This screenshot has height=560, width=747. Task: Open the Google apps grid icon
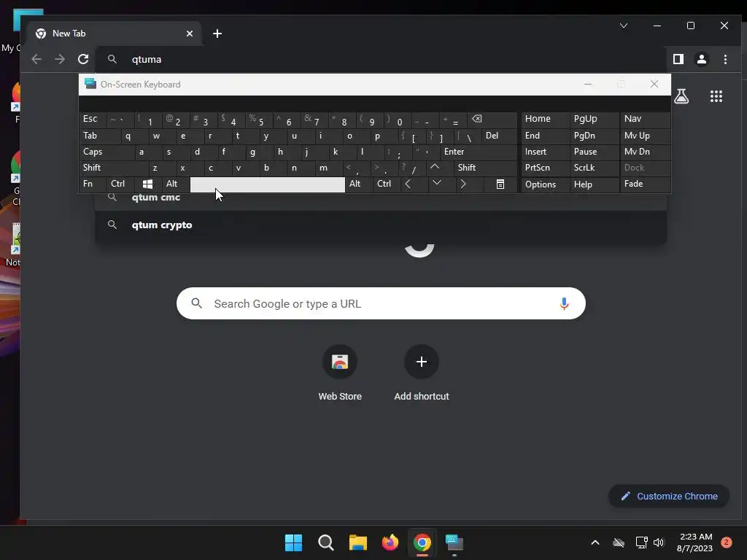(716, 97)
